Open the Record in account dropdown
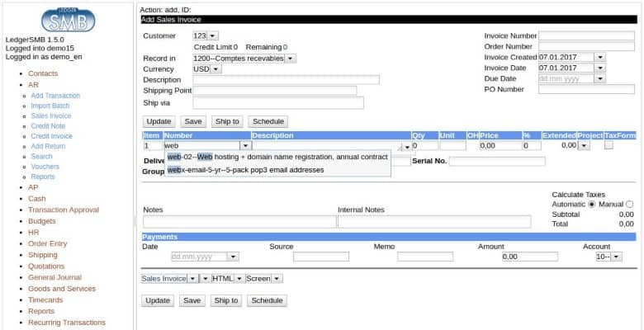The height and width of the screenshot is (330, 644). [x=290, y=59]
